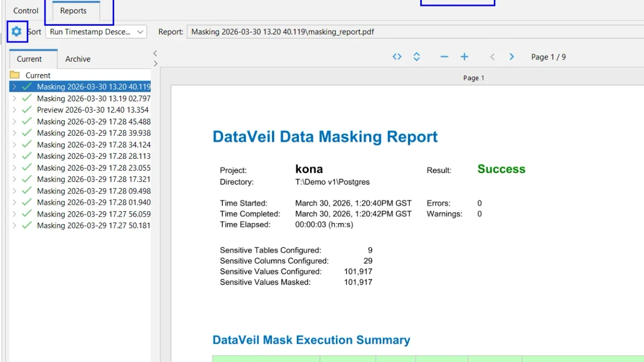Click the DataVeil Data Masking Report heading
Viewport: 644px width, 362px height.
click(325, 137)
